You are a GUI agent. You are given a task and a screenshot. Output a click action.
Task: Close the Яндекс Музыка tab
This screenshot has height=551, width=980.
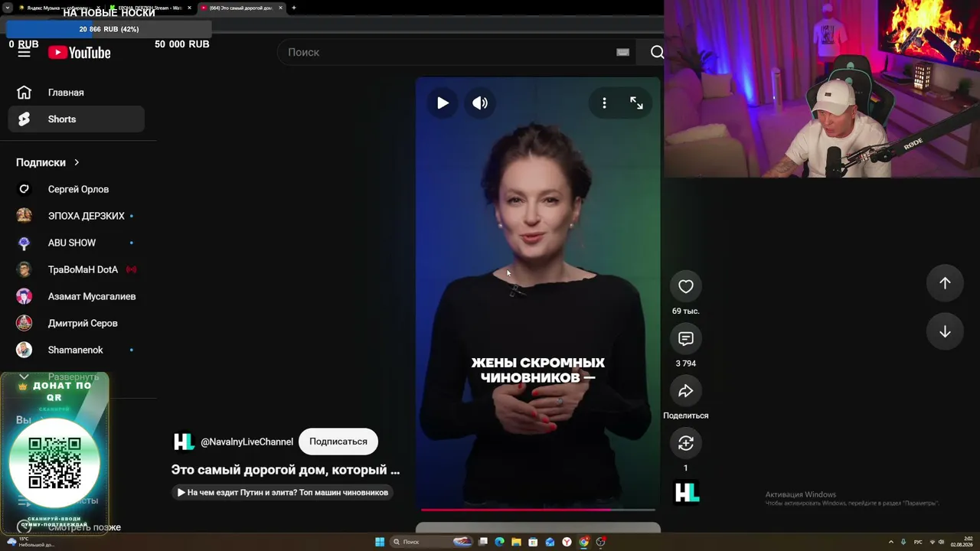click(98, 8)
